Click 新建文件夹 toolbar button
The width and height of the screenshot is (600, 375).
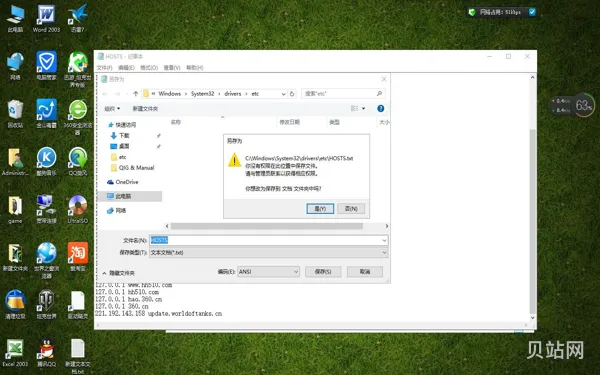[x=145, y=109]
